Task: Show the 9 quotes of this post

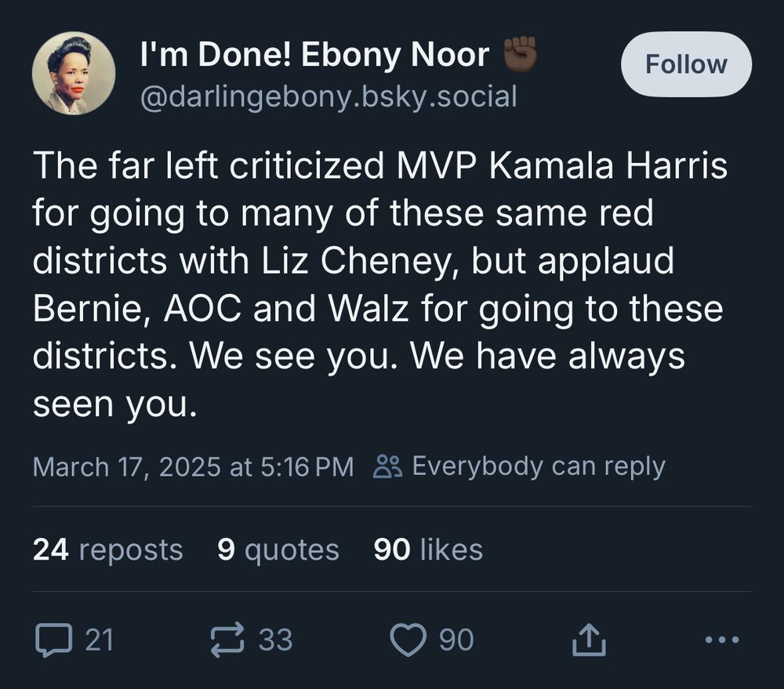Action: click(278, 549)
